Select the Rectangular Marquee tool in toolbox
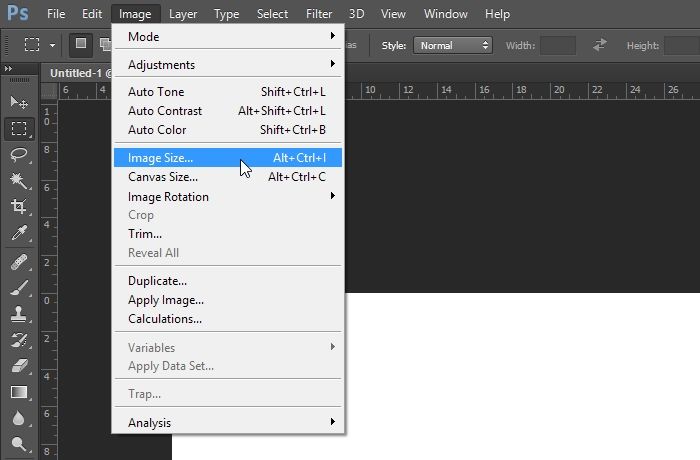The width and height of the screenshot is (700, 460). (x=19, y=129)
